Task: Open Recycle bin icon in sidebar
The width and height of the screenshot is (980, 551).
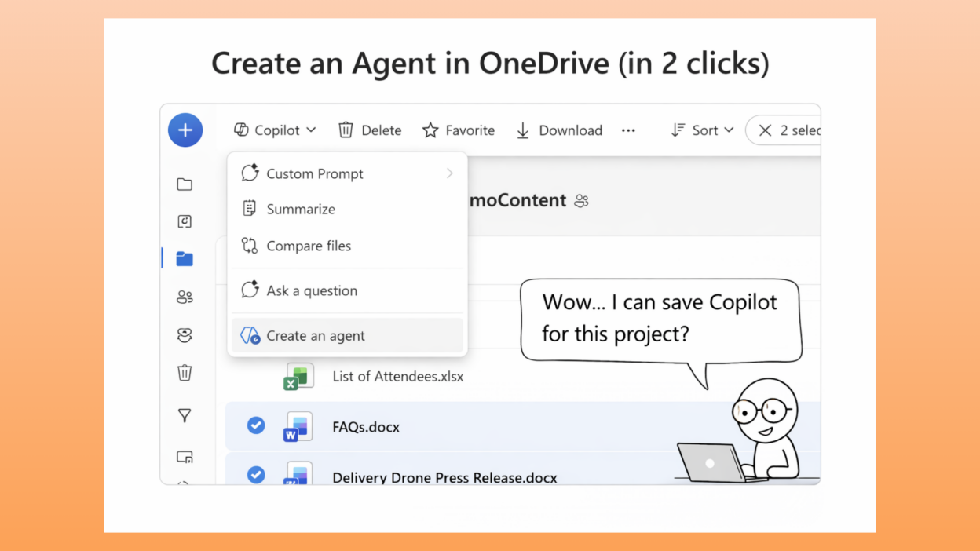Action: (x=185, y=373)
